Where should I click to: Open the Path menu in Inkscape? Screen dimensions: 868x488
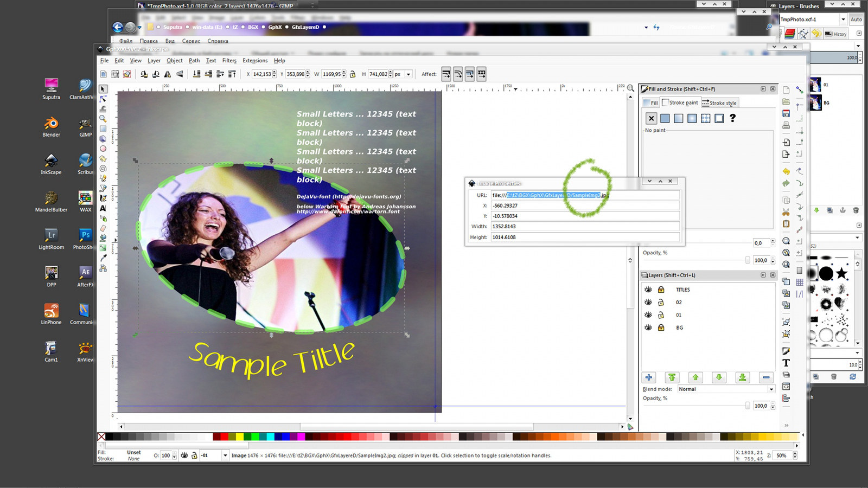tap(194, 61)
